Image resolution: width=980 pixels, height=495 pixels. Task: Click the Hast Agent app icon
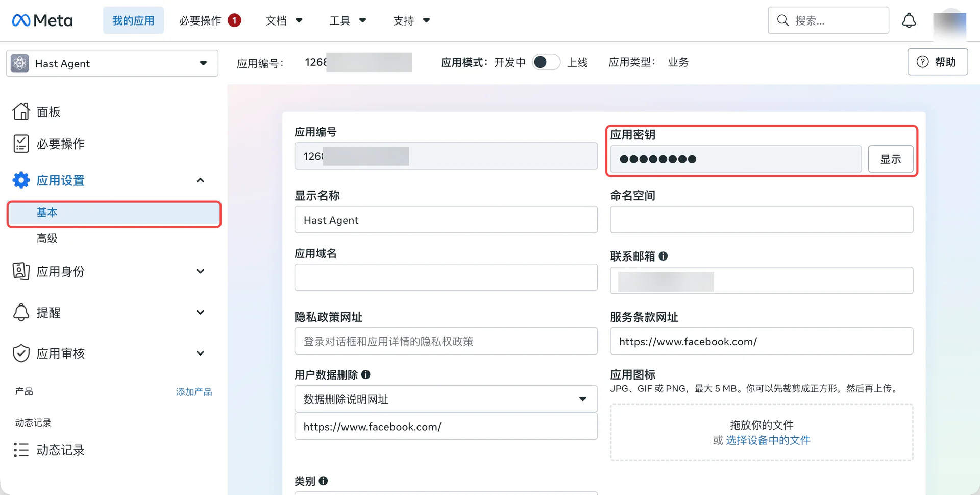20,63
